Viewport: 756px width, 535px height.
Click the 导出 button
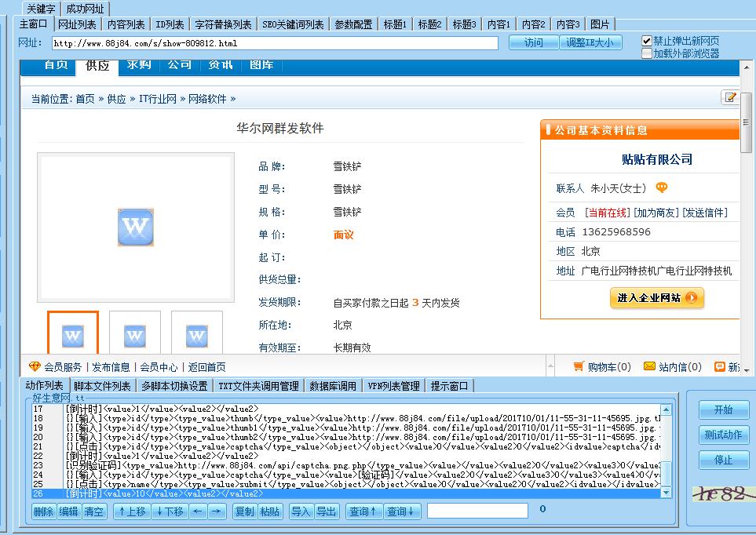327,511
